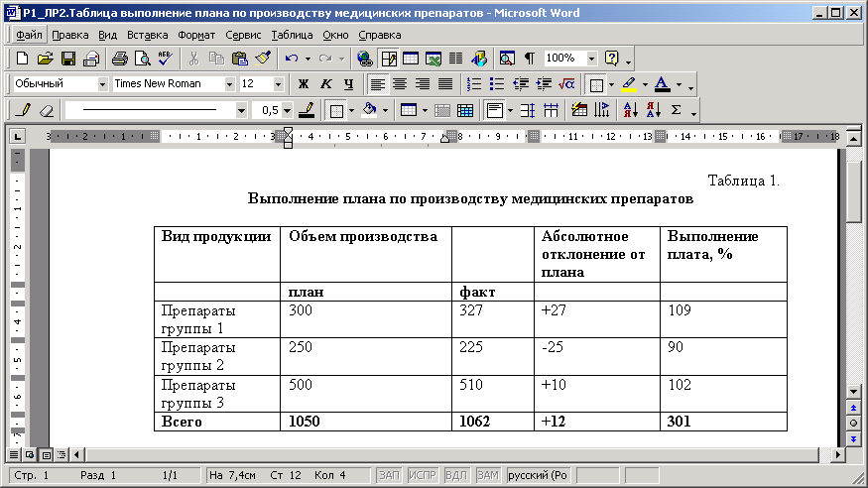Insert a hyperlink with globe icon
The image size is (868, 488).
365,59
